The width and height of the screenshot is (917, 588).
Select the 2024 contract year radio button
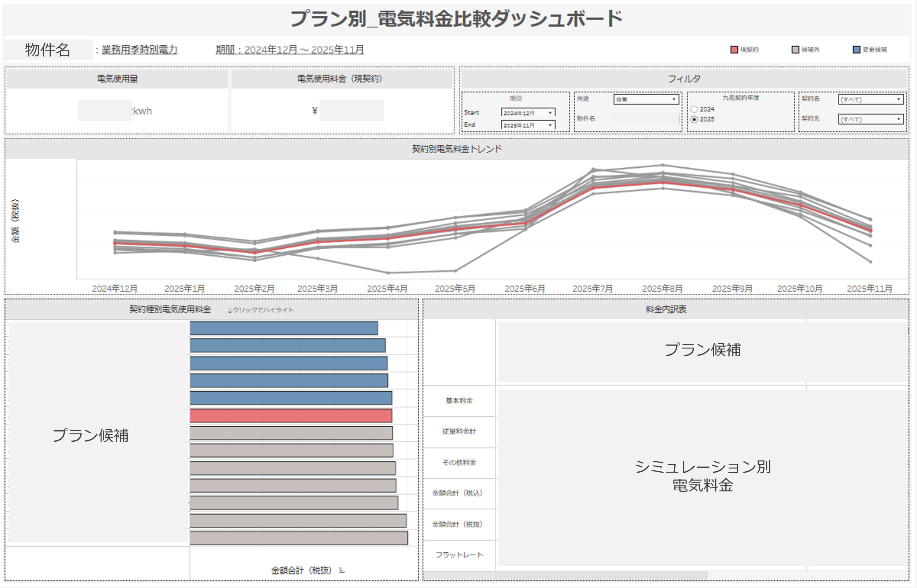694,109
